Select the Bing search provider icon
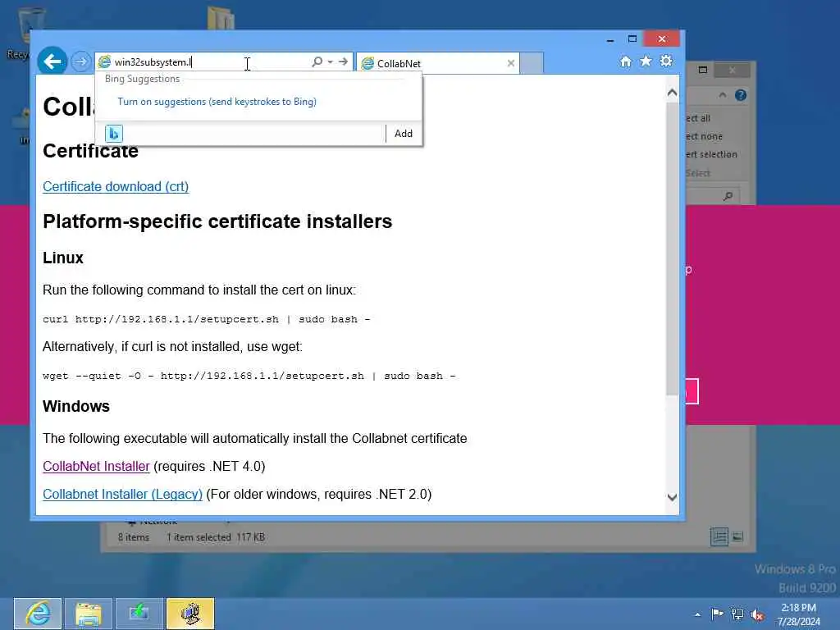The image size is (840, 630). pyautogui.click(x=113, y=134)
